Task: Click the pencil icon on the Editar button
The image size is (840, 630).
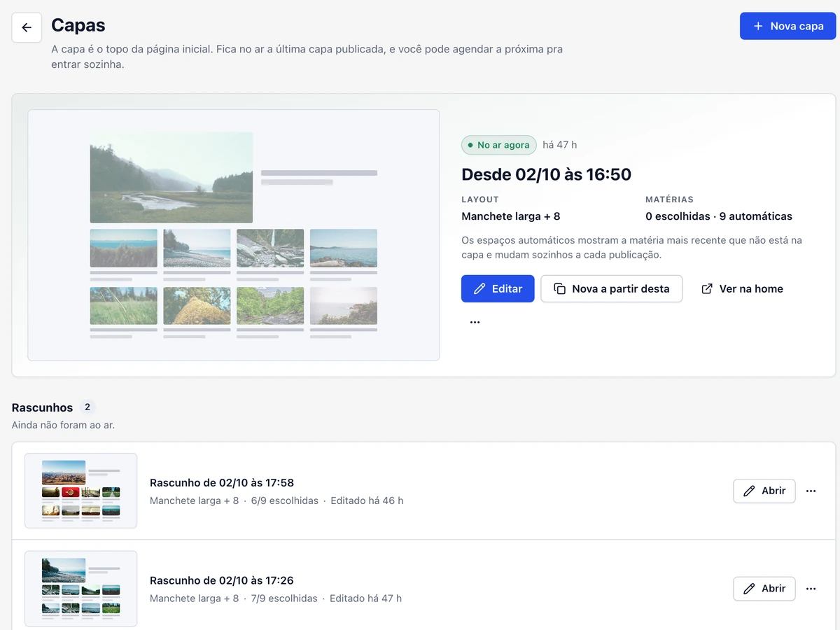Action: 479,288
